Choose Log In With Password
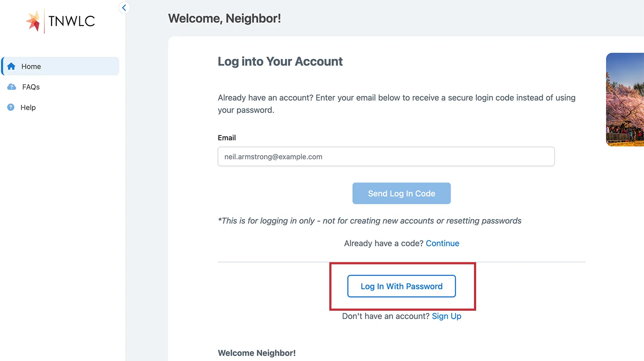 401,286
